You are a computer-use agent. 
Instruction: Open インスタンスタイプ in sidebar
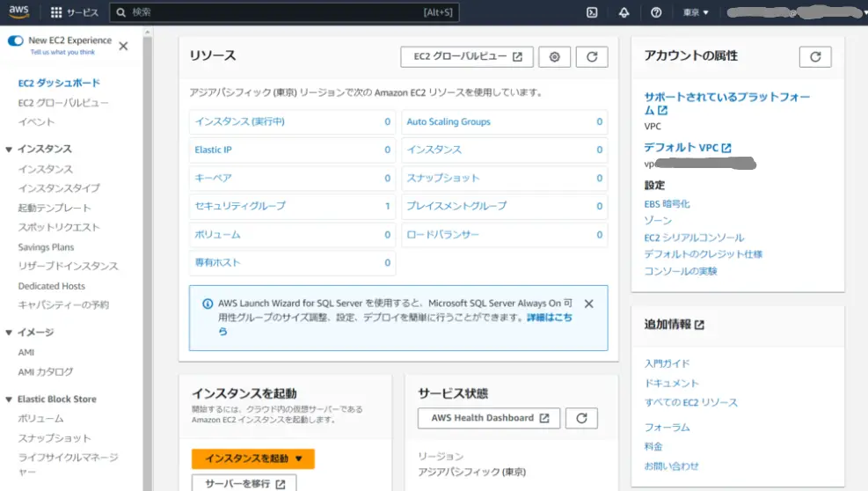click(59, 188)
